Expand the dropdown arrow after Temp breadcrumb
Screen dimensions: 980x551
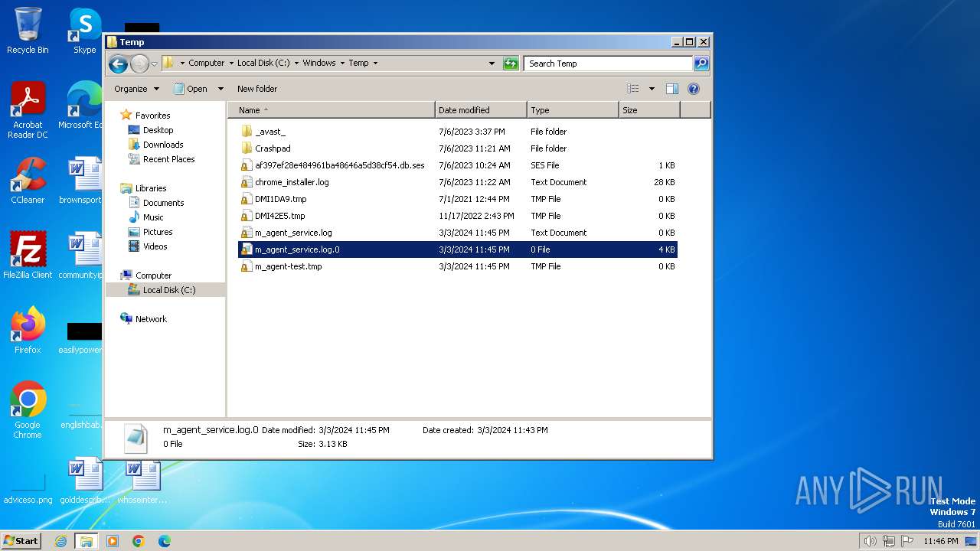(x=375, y=64)
